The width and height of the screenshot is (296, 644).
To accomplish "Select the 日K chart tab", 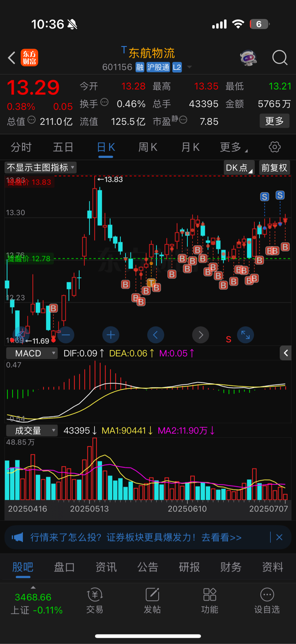I will [106, 147].
